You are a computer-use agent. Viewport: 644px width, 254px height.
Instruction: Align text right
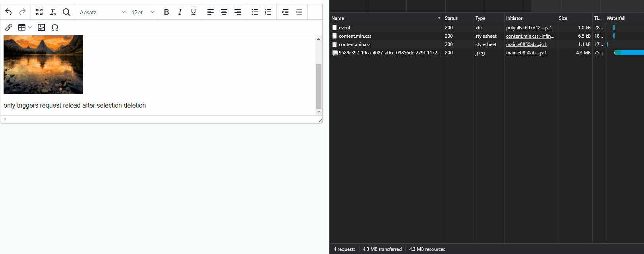pos(238,12)
